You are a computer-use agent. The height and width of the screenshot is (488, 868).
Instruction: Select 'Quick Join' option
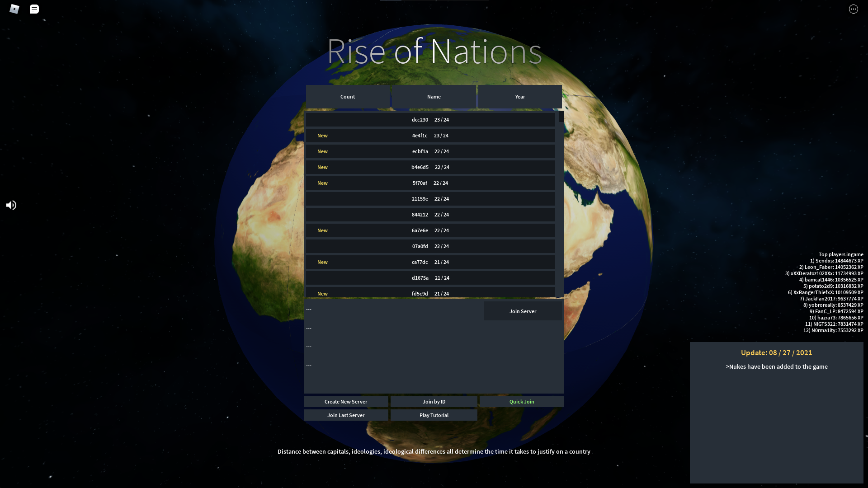pyautogui.click(x=522, y=401)
